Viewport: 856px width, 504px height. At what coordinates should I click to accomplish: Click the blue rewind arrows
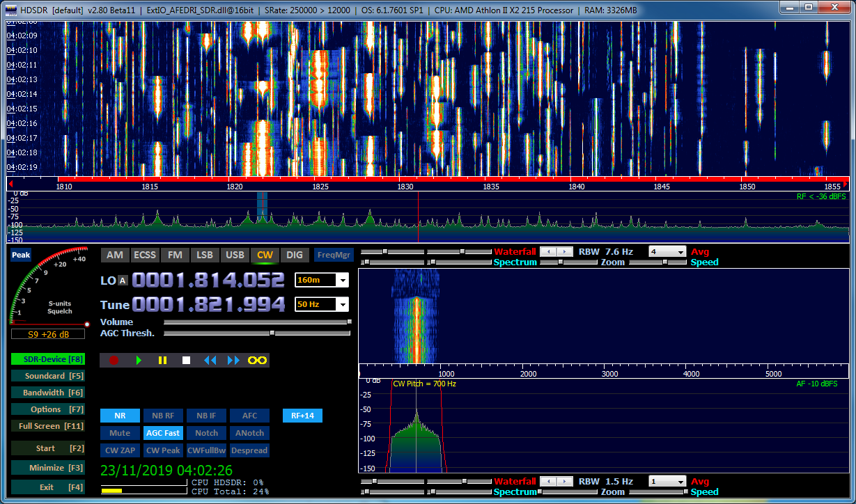coord(210,361)
